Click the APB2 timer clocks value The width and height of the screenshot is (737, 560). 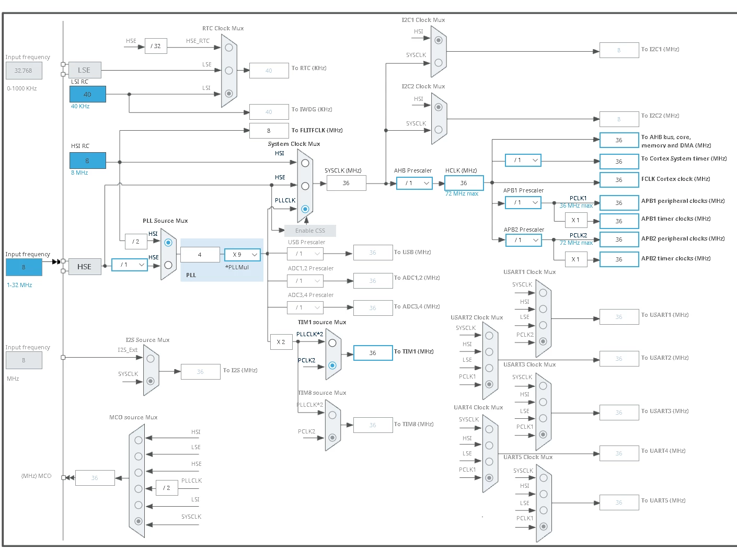pos(619,259)
